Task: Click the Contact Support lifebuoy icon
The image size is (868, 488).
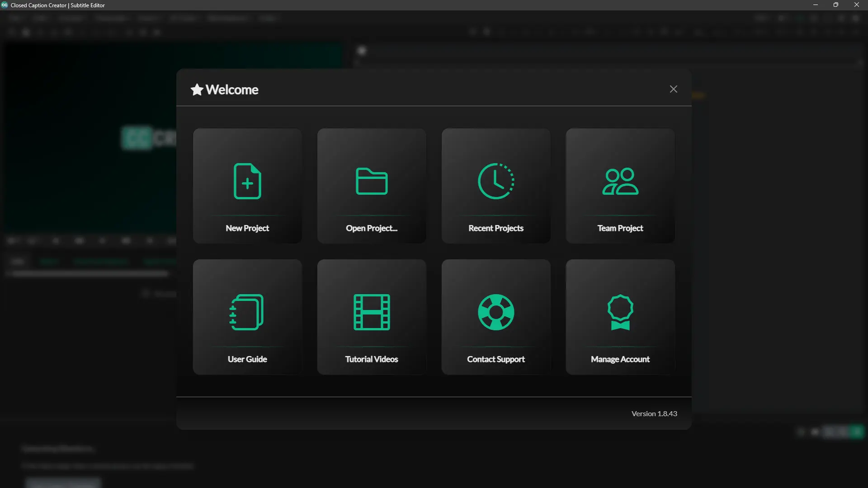Action: 495,312
